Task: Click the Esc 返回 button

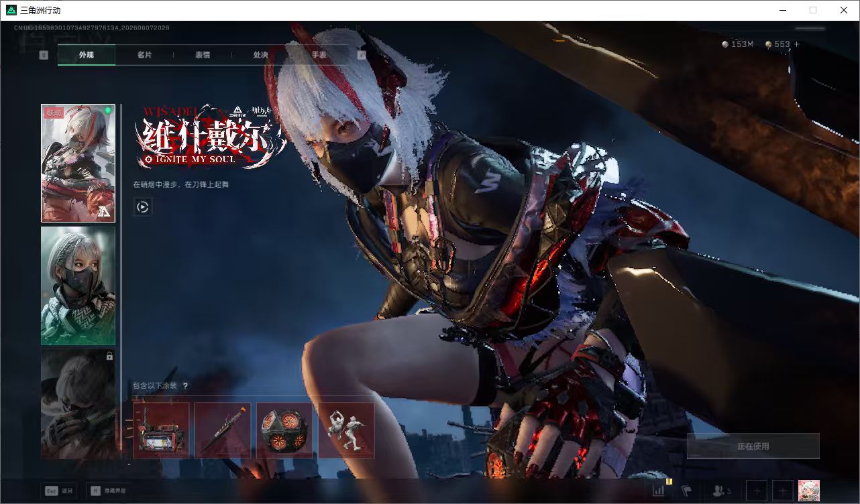Action: (58, 491)
